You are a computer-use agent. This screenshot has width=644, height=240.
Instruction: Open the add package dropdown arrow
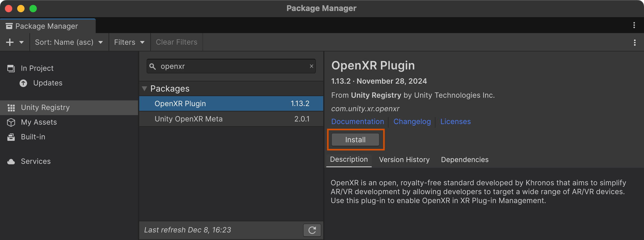pyautogui.click(x=21, y=42)
